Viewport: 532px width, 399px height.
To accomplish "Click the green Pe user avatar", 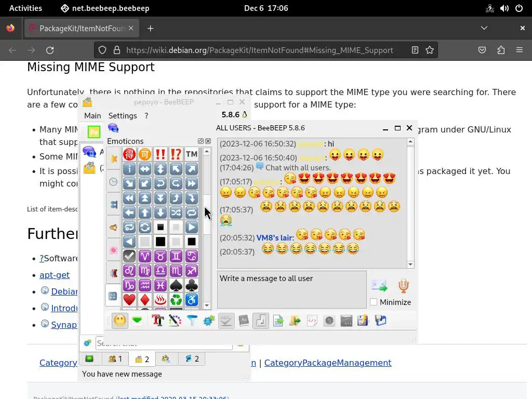I will [94, 131].
